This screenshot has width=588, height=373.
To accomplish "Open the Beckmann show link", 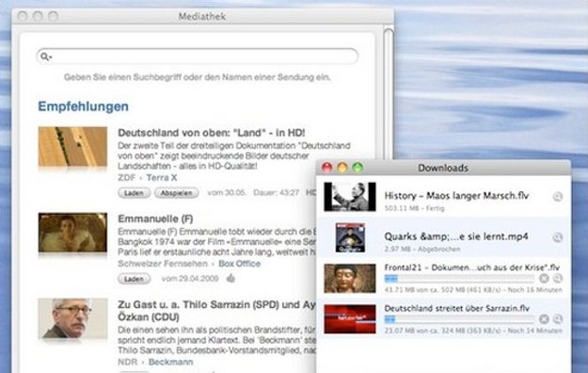I will [170, 362].
